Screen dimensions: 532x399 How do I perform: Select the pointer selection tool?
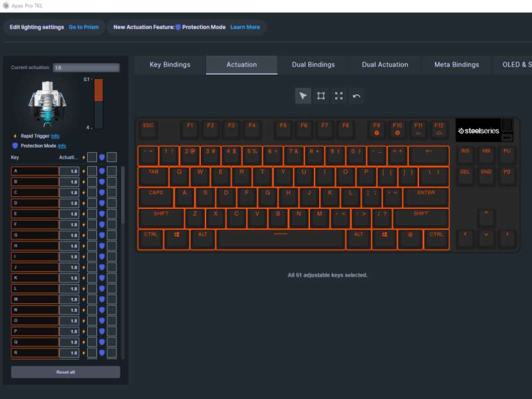[303, 96]
